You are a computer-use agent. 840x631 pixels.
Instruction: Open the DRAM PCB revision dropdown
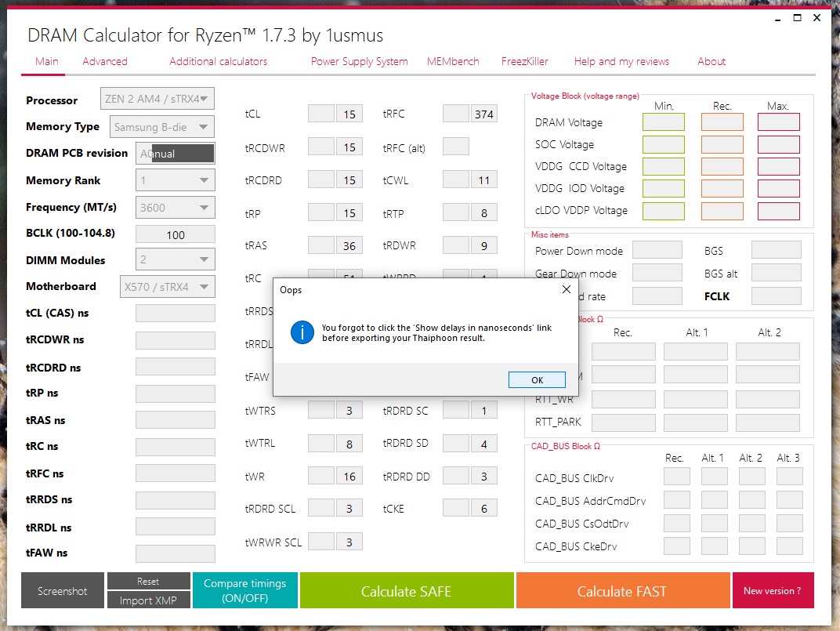pyautogui.click(x=176, y=154)
